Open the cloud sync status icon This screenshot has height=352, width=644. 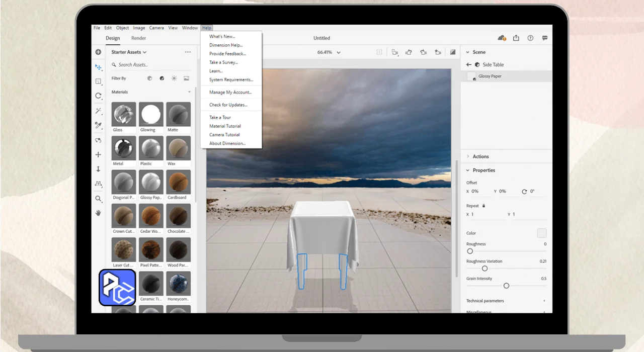pos(501,38)
